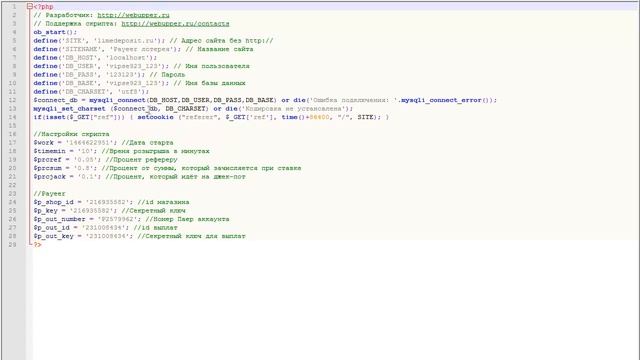
Task: Click the define 'DB_USER' line
Action: coord(141,66)
